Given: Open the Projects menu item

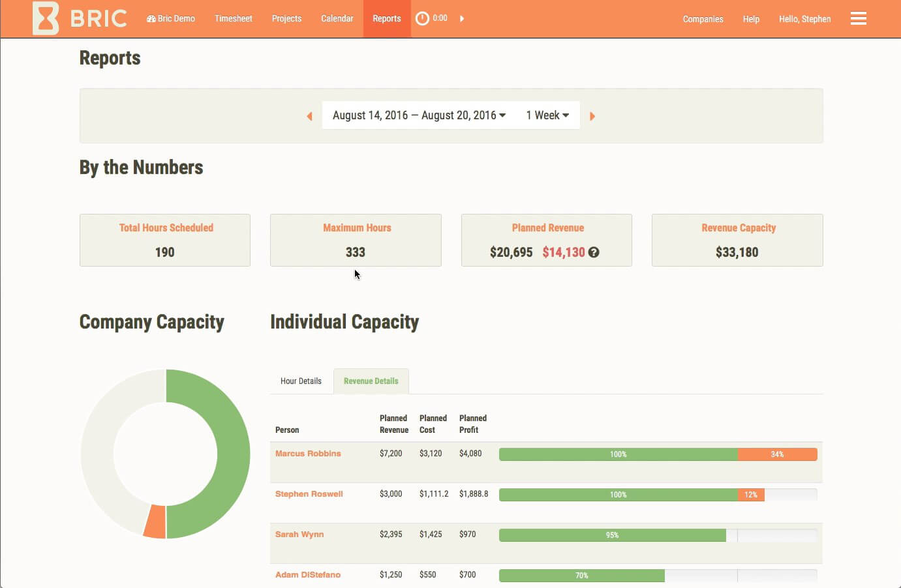Looking at the screenshot, I should 286,18.
